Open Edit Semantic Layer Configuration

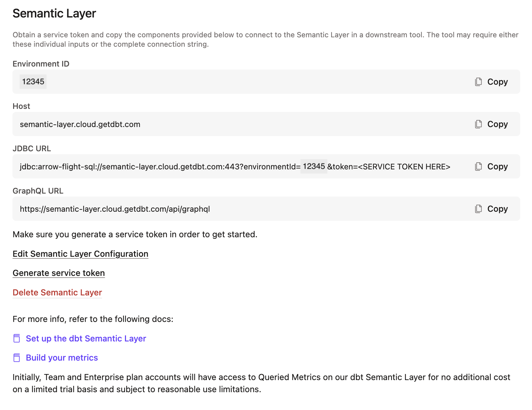pyautogui.click(x=80, y=254)
